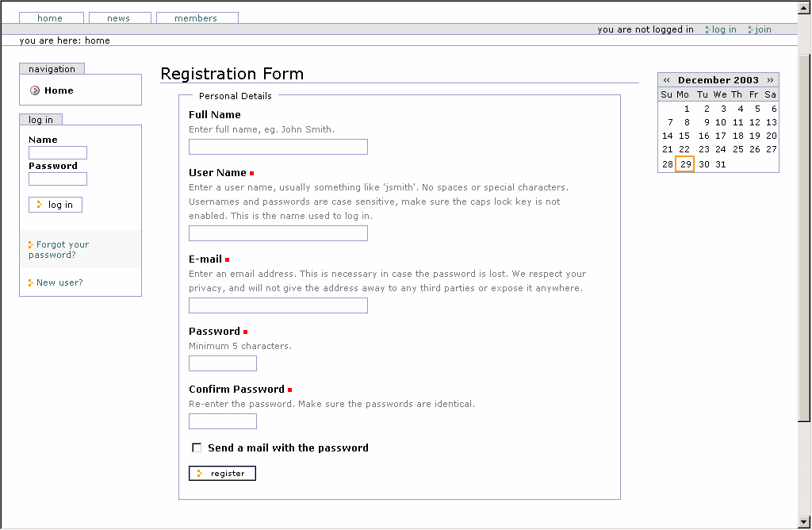Screen dimensions: 812x530
Task: Click into the E-mail input field
Action: (278, 305)
